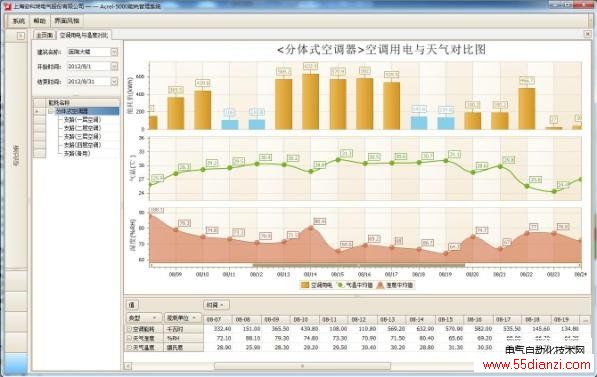
Task: Click the chart's date range slider bar
Action: pos(359,265)
